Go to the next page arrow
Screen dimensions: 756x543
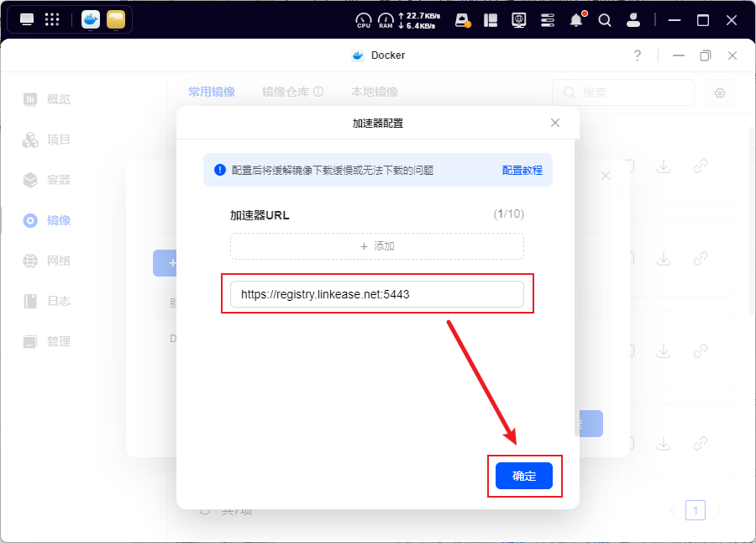[x=719, y=510]
